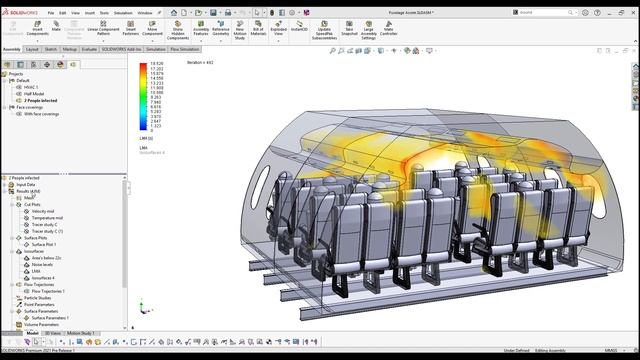This screenshot has width=640, height=360.
Task: Click the Home icon in quick toolbar
Action: [174, 13]
